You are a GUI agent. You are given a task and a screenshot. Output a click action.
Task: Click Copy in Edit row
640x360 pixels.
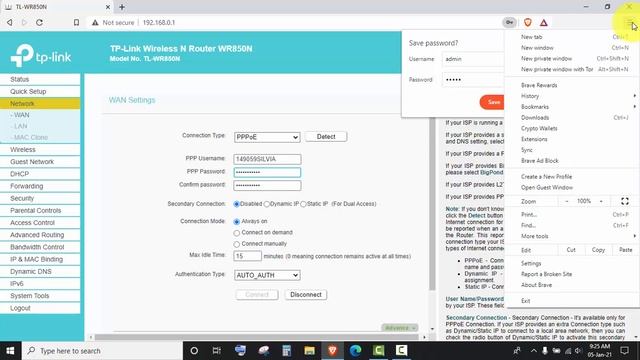click(x=598, y=250)
